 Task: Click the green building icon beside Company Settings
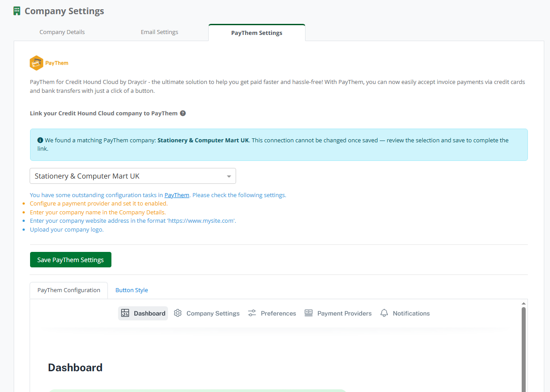pyautogui.click(x=17, y=11)
